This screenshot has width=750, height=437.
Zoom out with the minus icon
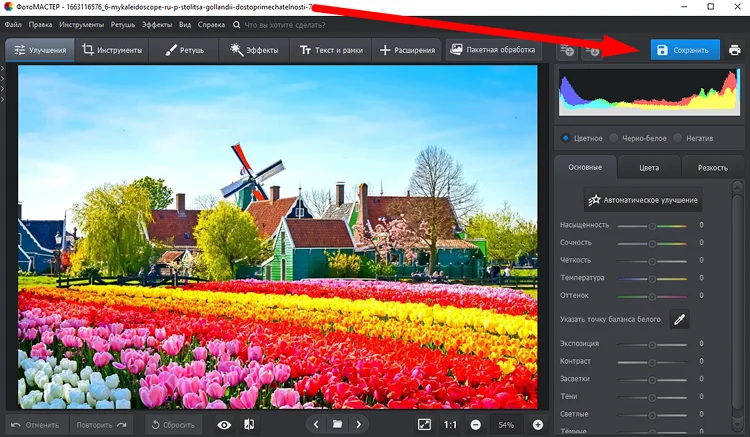coord(476,425)
